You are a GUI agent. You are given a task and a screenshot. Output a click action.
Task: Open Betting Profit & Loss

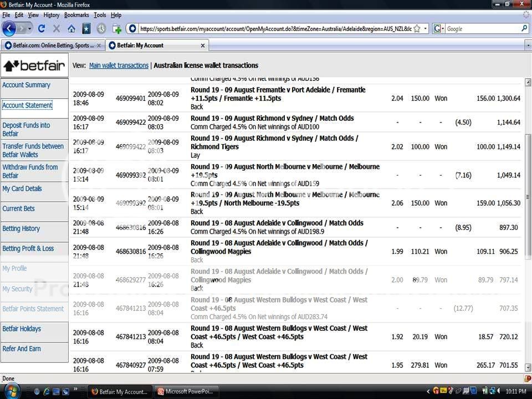[x=28, y=248]
